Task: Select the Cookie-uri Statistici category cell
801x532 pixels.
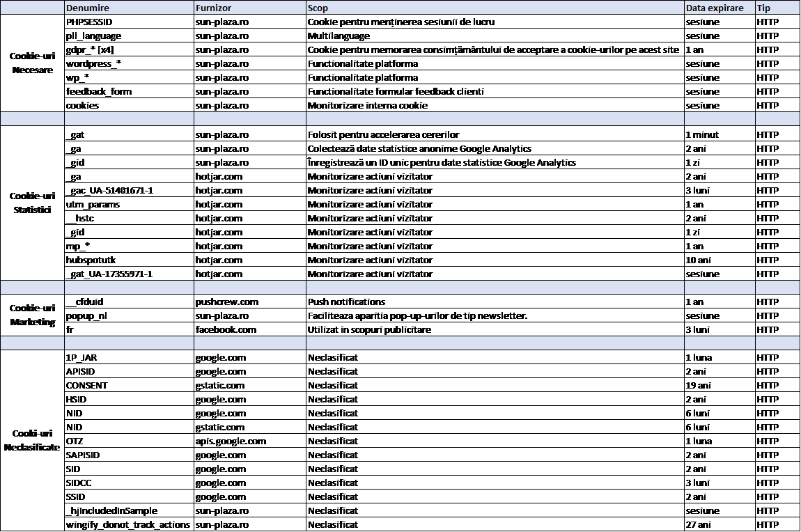Action: click(32, 203)
